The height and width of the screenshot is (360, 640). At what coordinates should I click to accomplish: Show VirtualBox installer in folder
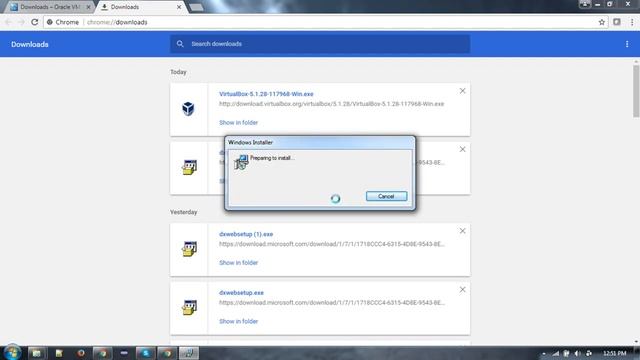pos(238,122)
